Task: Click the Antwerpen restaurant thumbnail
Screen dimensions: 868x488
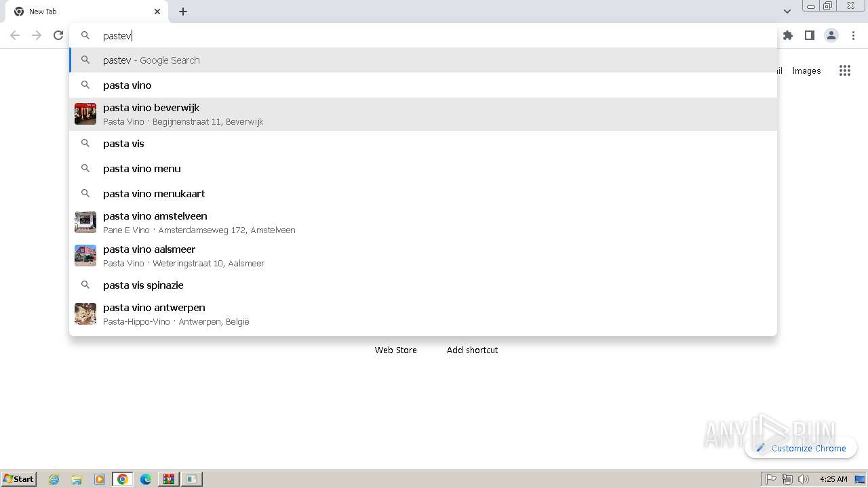Action: coord(85,314)
